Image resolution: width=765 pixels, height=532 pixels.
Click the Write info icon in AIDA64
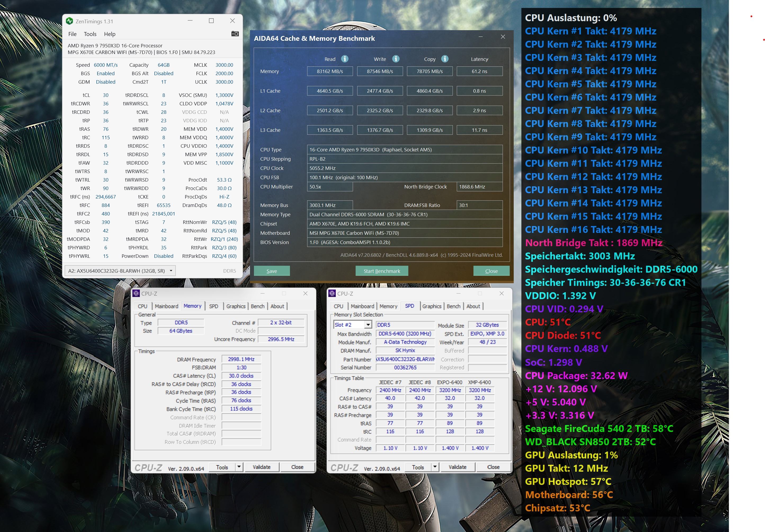coord(396,59)
